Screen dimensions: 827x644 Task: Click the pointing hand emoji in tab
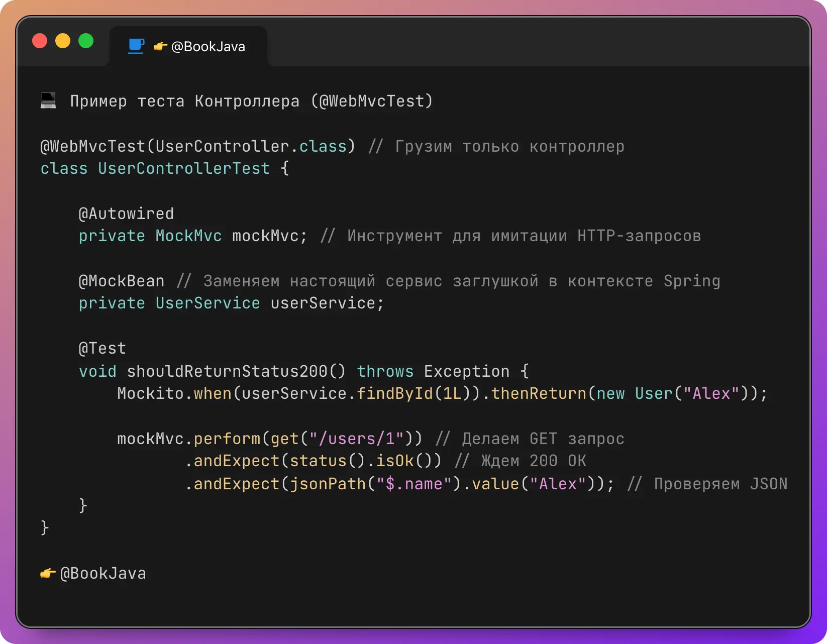click(x=160, y=47)
